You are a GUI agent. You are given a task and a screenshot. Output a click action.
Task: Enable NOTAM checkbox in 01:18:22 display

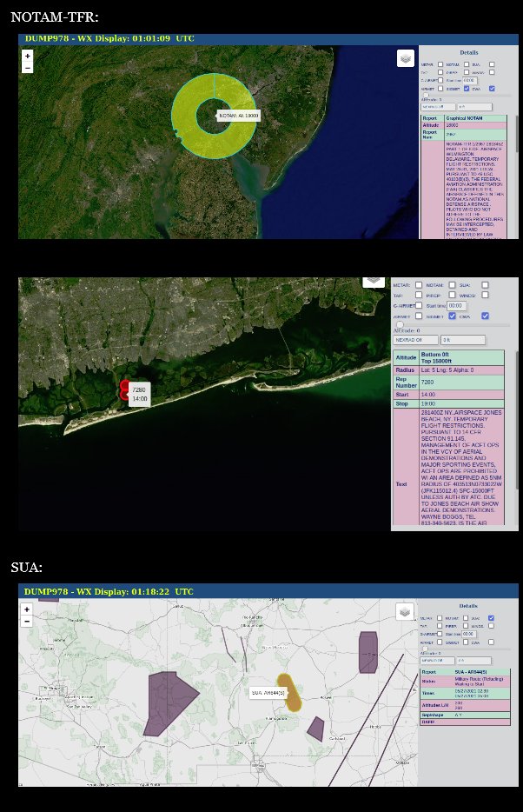(x=466, y=618)
